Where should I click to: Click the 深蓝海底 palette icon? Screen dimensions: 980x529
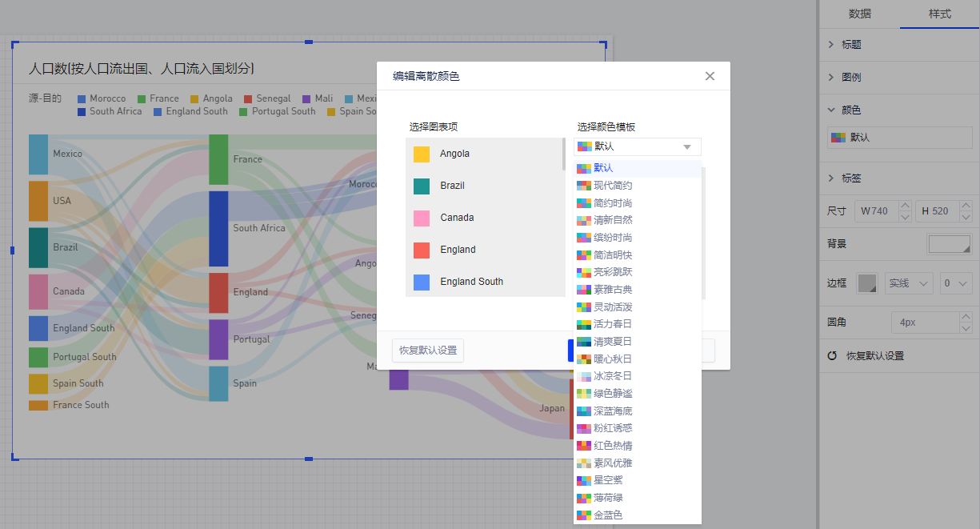tap(584, 411)
